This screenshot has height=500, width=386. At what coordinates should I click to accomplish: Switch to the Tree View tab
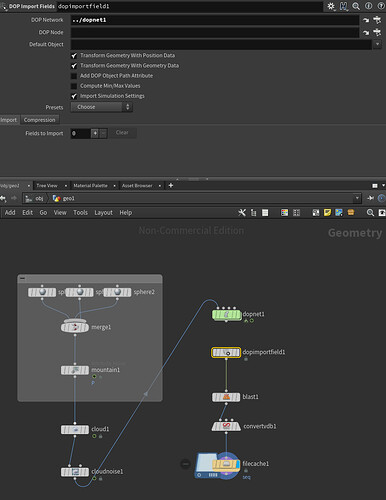47,186
